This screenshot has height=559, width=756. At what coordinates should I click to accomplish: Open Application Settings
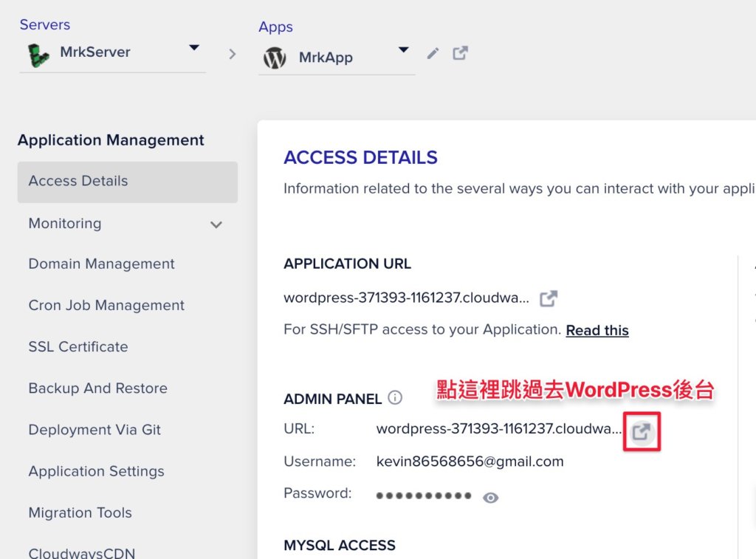point(97,471)
